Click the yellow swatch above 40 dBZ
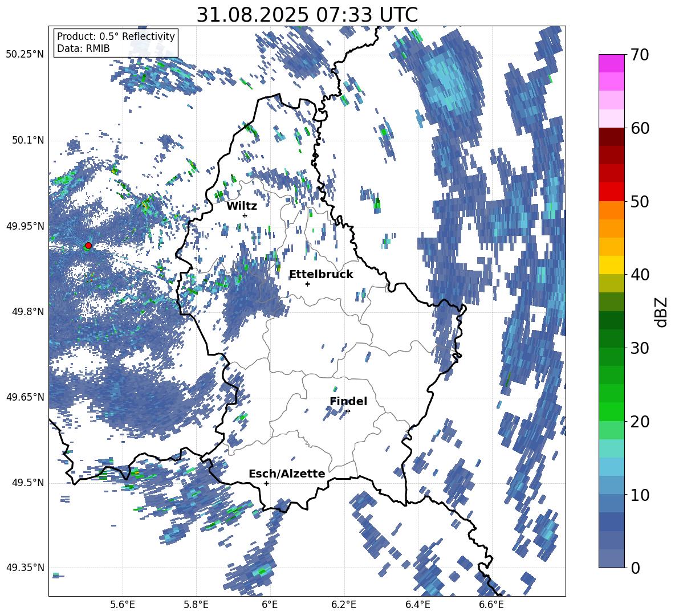 pos(611,265)
